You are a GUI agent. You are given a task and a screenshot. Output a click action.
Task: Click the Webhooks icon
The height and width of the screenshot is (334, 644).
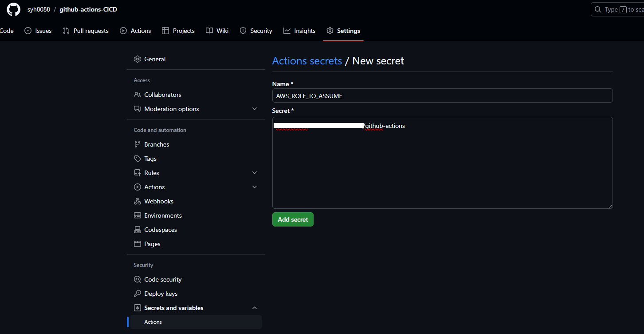pyautogui.click(x=137, y=201)
